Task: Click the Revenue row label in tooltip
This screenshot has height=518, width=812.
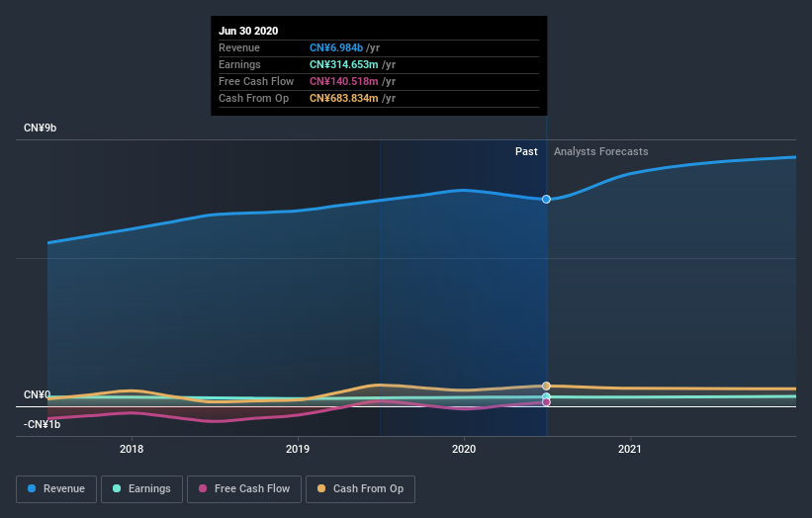Action: tap(239, 47)
